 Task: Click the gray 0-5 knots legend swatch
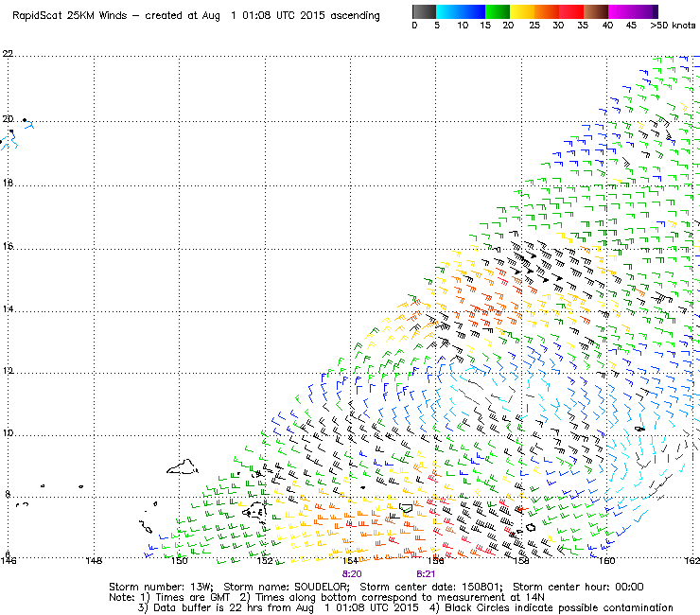coord(424,11)
